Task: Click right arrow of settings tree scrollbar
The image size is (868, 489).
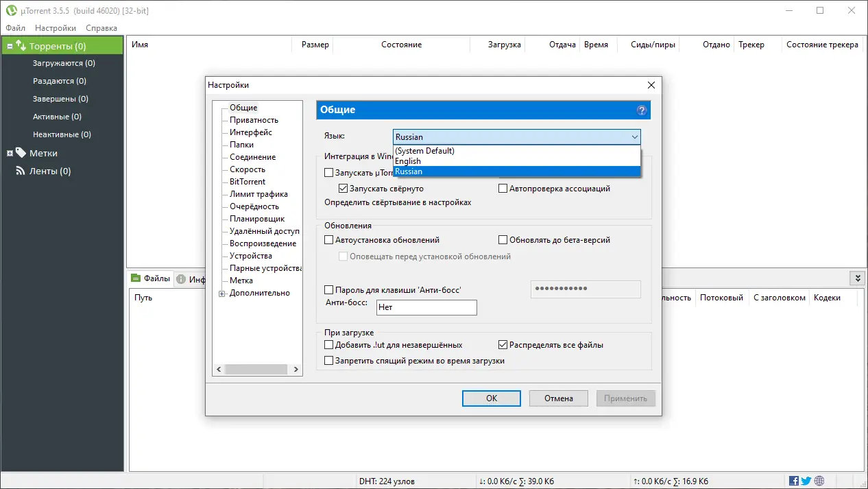Action: [296, 369]
